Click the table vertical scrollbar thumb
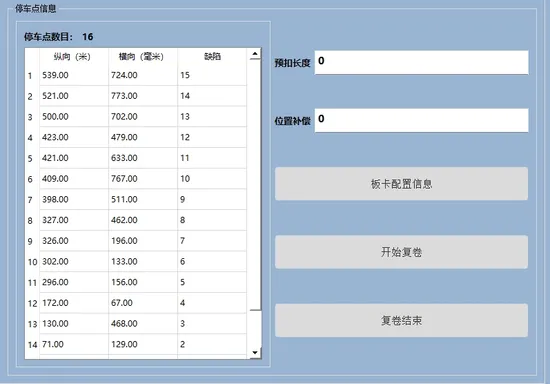The height and width of the screenshot is (384, 550). [x=255, y=185]
